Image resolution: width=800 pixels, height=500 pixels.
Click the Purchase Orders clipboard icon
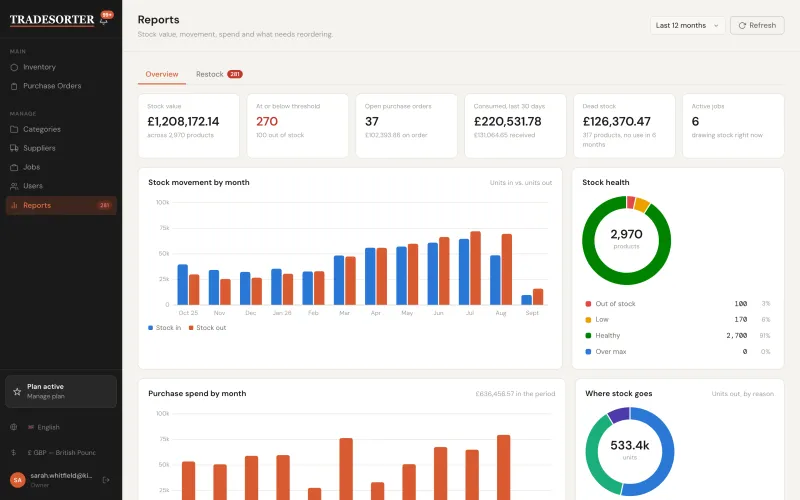coord(14,86)
